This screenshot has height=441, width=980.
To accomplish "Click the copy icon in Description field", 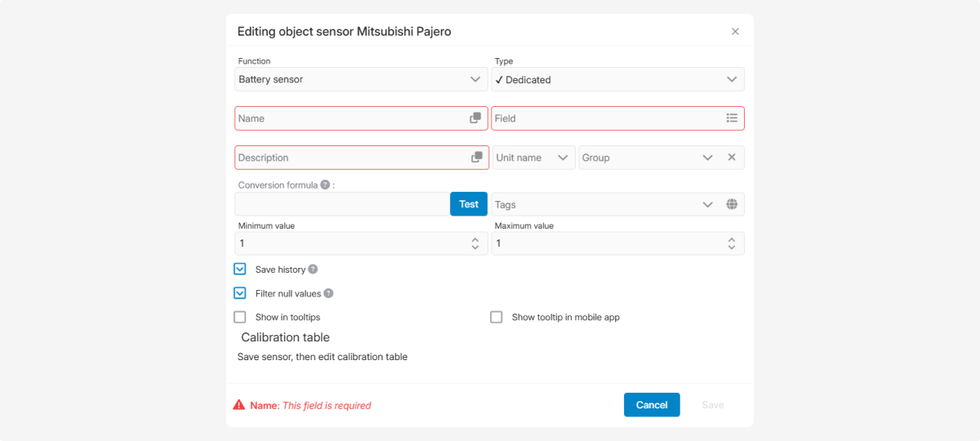I will coord(476,158).
